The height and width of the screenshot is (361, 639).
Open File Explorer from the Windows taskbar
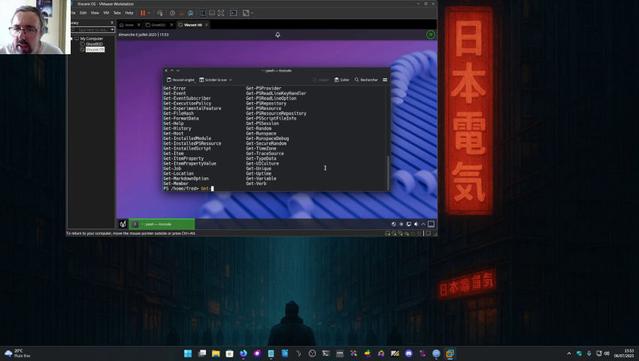click(216, 353)
